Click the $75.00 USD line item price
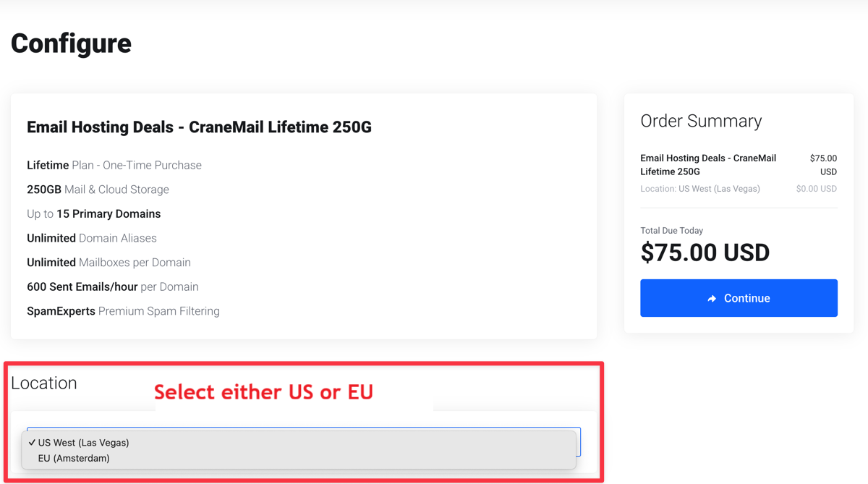The image size is (868, 484). (823, 165)
